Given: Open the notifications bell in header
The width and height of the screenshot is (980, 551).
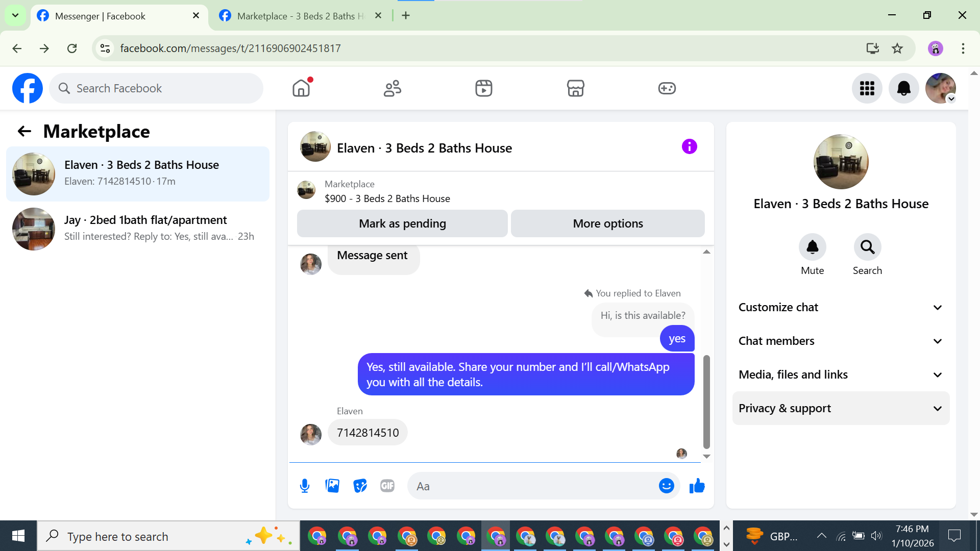Looking at the screenshot, I should point(903,88).
